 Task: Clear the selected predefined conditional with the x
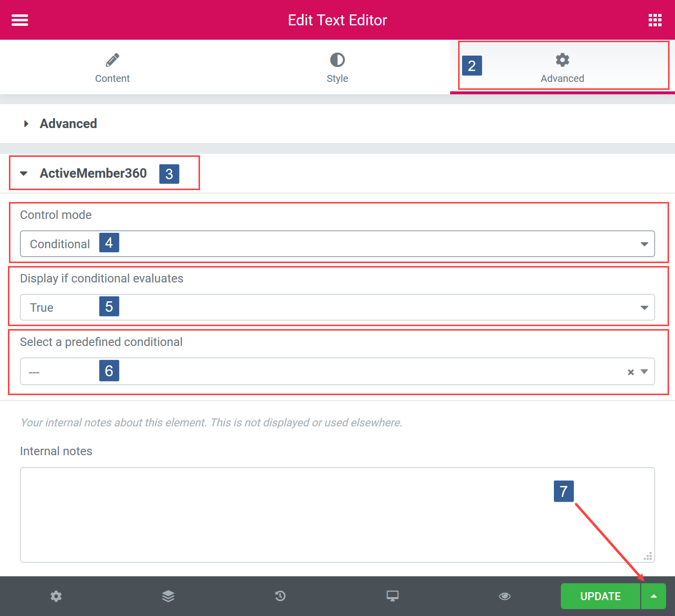click(630, 371)
